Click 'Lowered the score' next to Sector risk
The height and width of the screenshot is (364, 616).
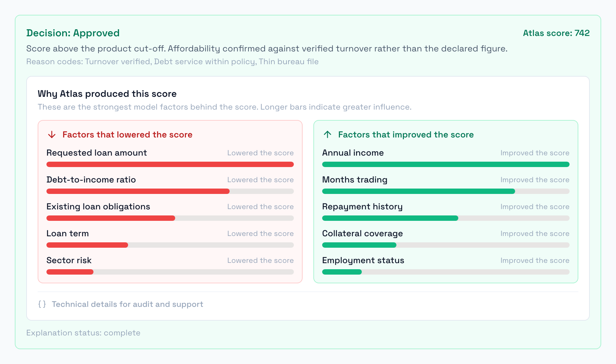(x=261, y=260)
